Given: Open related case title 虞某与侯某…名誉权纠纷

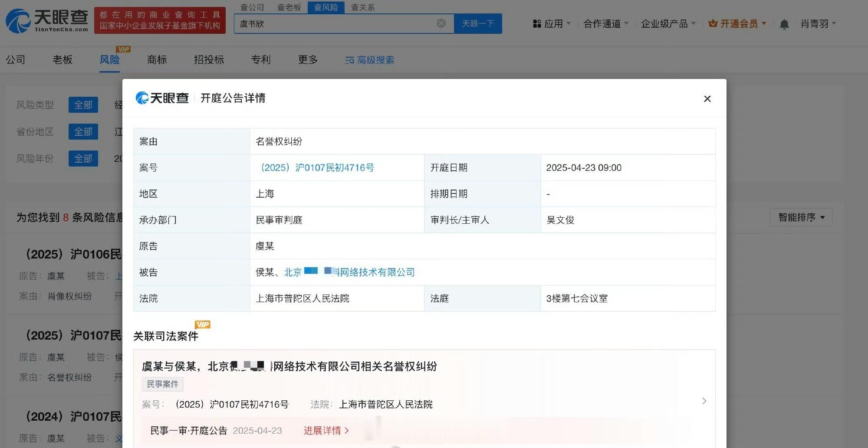Looking at the screenshot, I should pos(289,366).
